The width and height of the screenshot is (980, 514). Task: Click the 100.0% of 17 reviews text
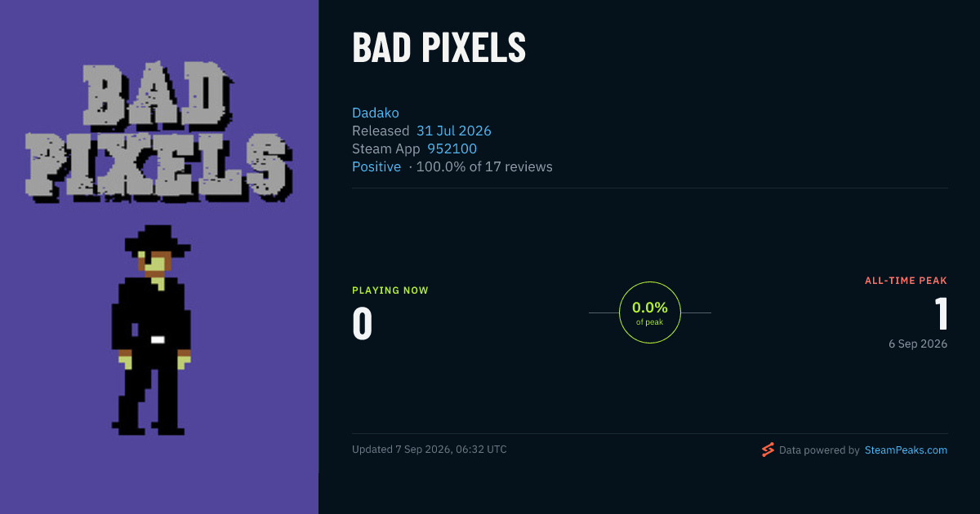484,166
